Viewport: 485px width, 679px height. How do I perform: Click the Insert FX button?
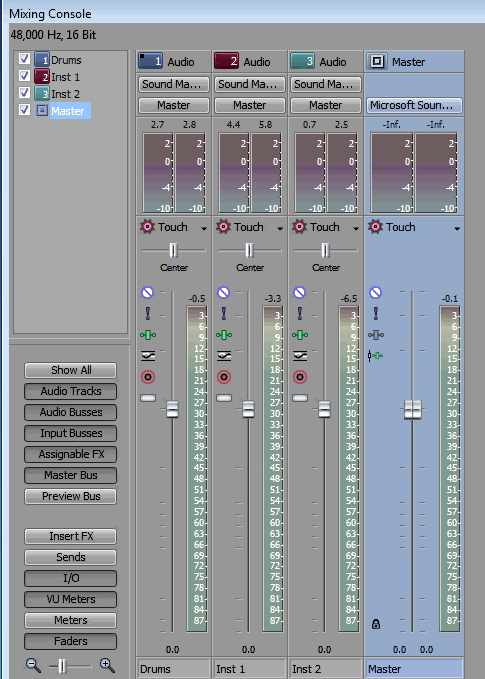tap(71, 536)
